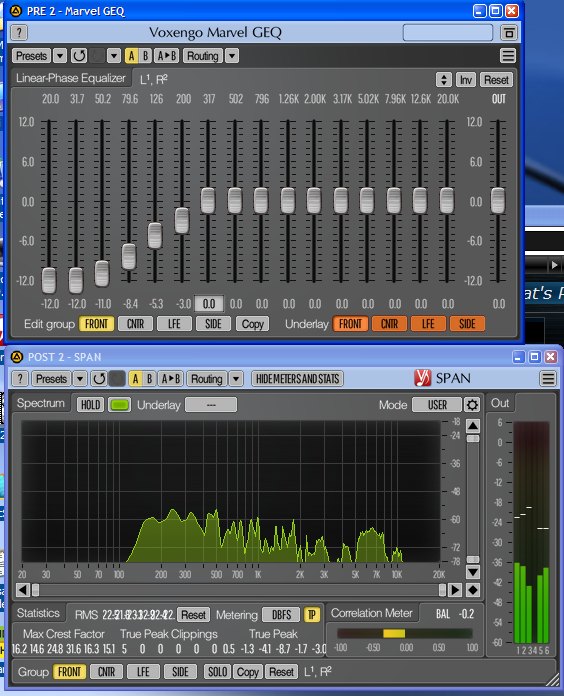The image size is (564, 696).
Task: Open the SPAN Mode USER selector
Action: (437, 405)
